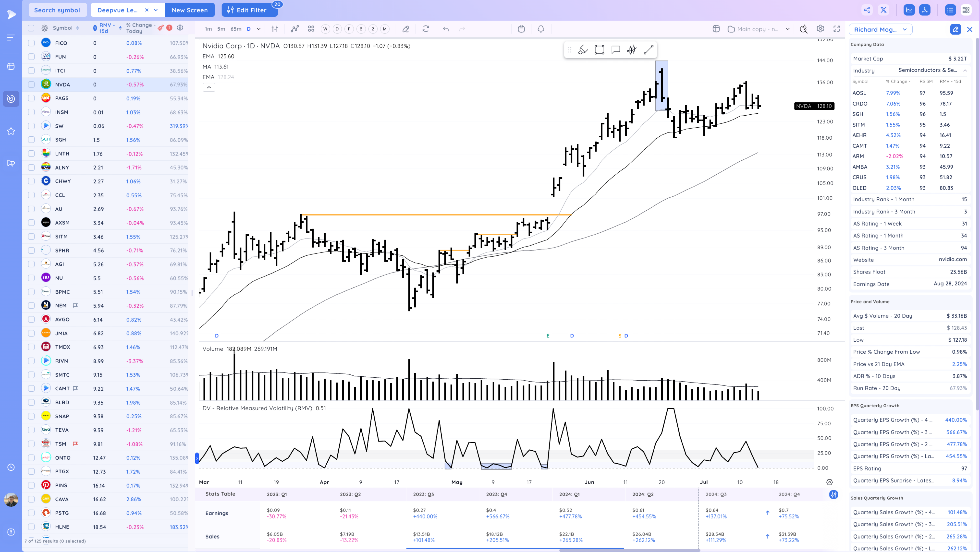The height and width of the screenshot is (552, 980).
Task: Check the NVDA row checkbox
Action: [x=31, y=84]
